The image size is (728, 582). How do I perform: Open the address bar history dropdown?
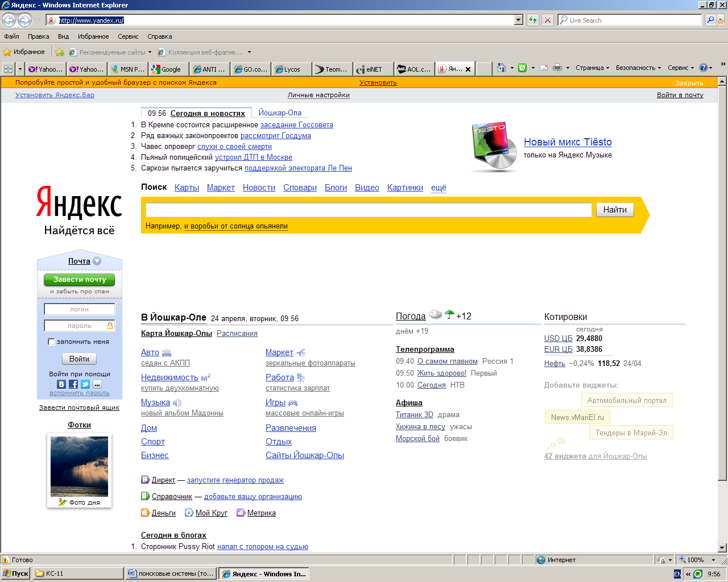518,20
